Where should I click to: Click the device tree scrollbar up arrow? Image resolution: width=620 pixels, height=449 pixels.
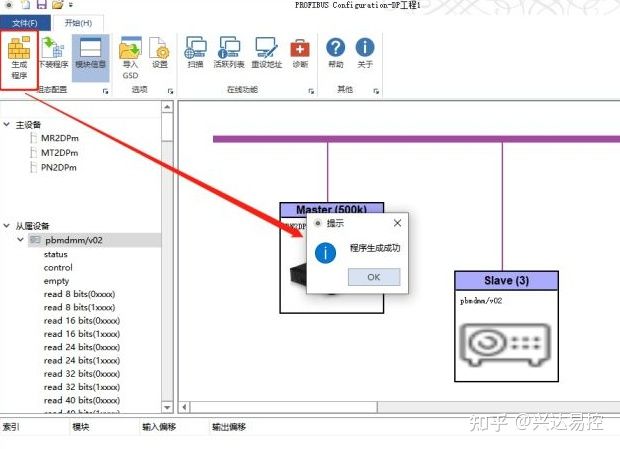coord(167,107)
